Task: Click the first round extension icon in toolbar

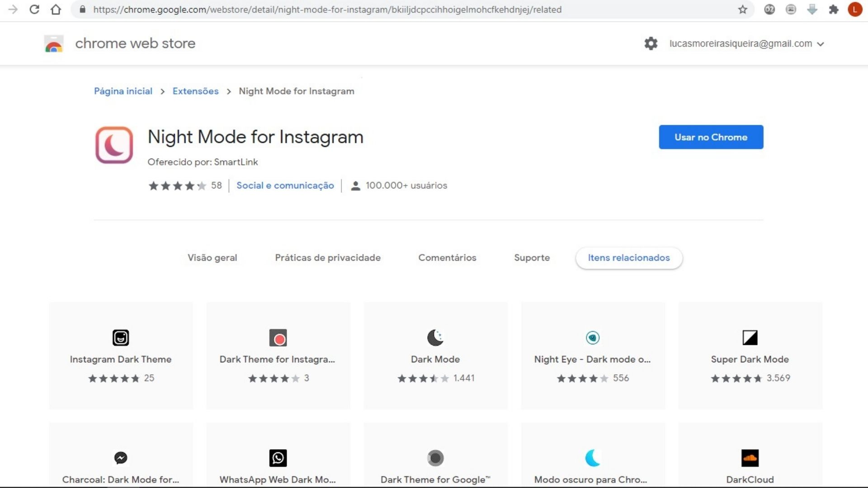Action: coord(769,9)
